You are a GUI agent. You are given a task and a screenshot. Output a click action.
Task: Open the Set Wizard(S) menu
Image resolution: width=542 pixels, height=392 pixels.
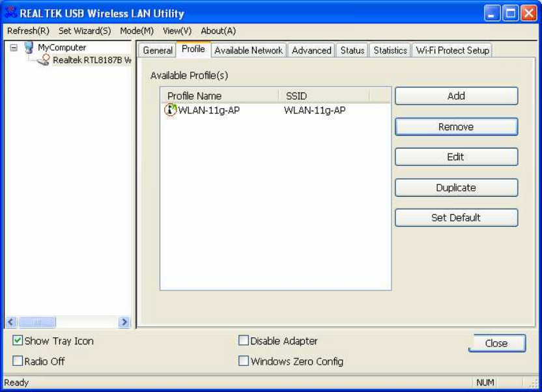coord(85,31)
